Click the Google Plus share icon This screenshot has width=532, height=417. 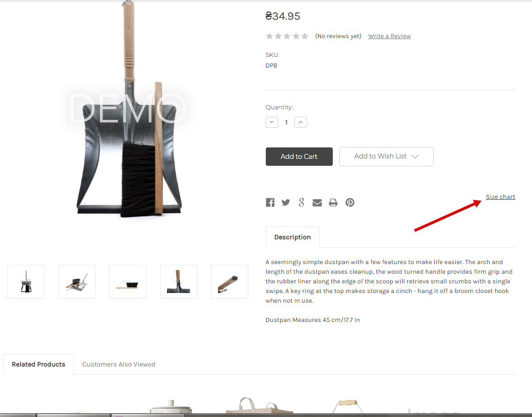point(301,203)
